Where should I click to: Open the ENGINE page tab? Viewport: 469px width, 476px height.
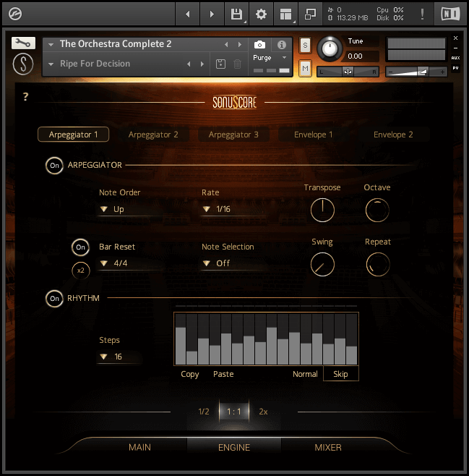tap(234, 447)
